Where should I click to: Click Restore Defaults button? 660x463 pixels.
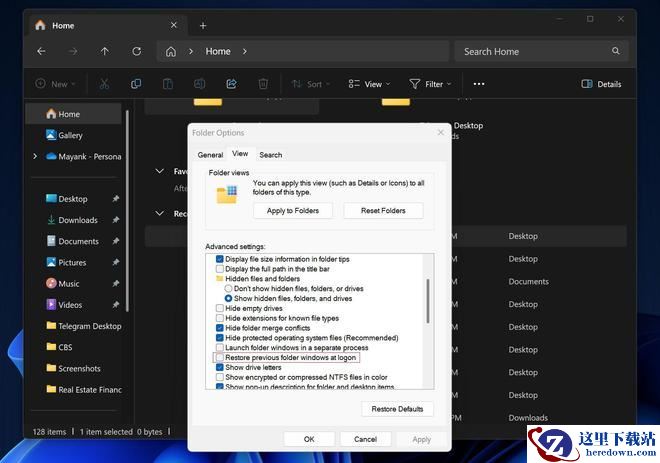(x=397, y=409)
